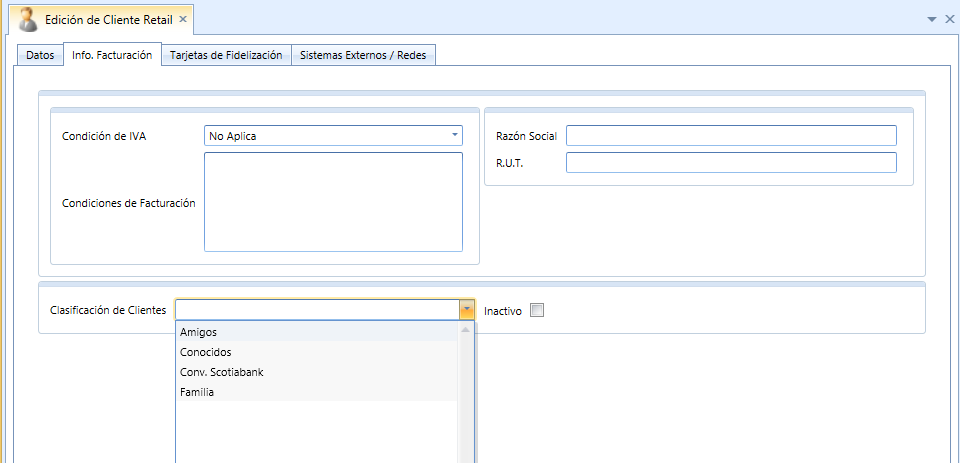Viewport: 960px width, 463px height.
Task: Click the client user icon in document tab
Action: [x=28, y=20]
